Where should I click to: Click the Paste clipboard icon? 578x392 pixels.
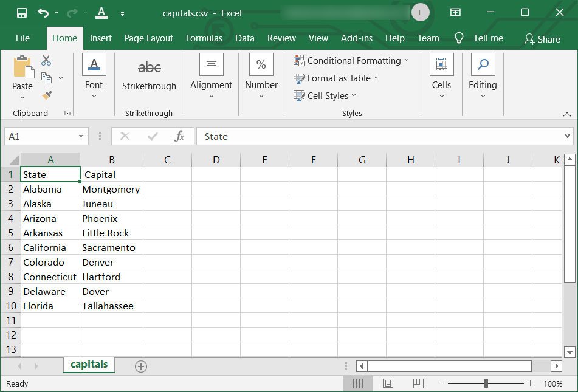pyautogui.click(x=24, y=67)
